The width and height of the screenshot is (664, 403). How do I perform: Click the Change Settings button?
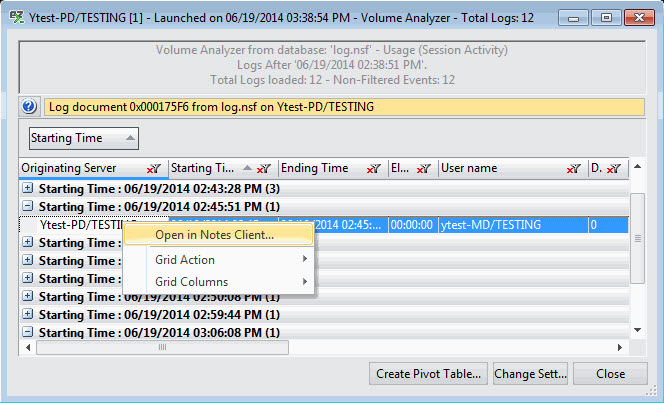pos(530,374)
